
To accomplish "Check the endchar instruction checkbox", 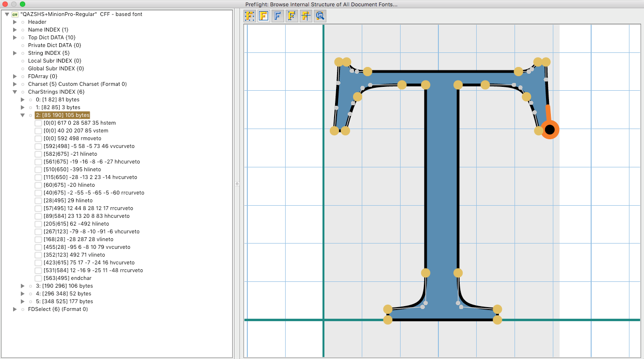I will 38,278.
